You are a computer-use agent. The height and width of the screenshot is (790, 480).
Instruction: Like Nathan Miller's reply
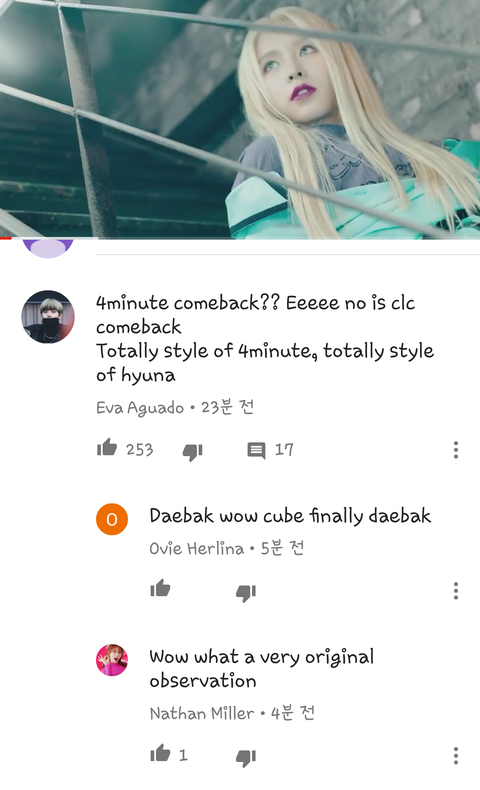coord(160,753)
